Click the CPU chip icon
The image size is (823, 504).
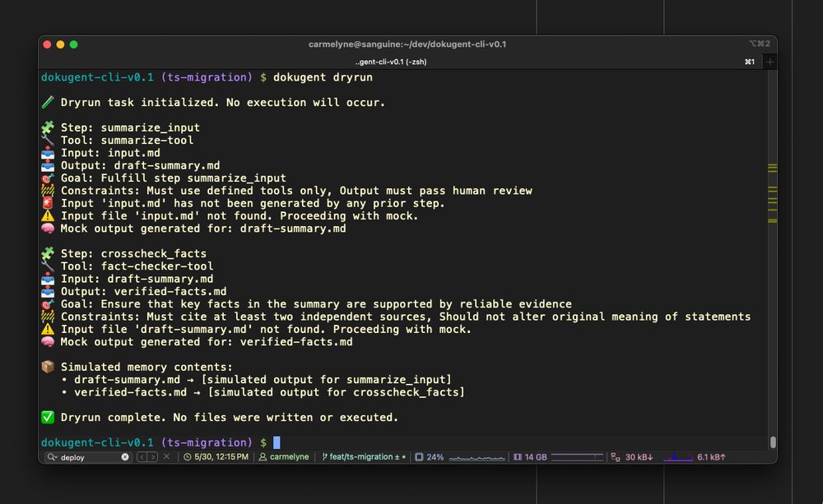click(419, 457)
